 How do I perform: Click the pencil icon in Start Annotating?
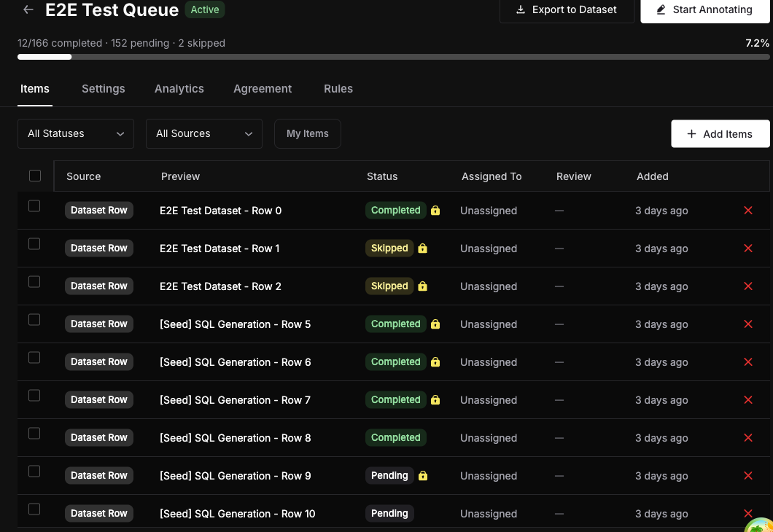(661, 9)
